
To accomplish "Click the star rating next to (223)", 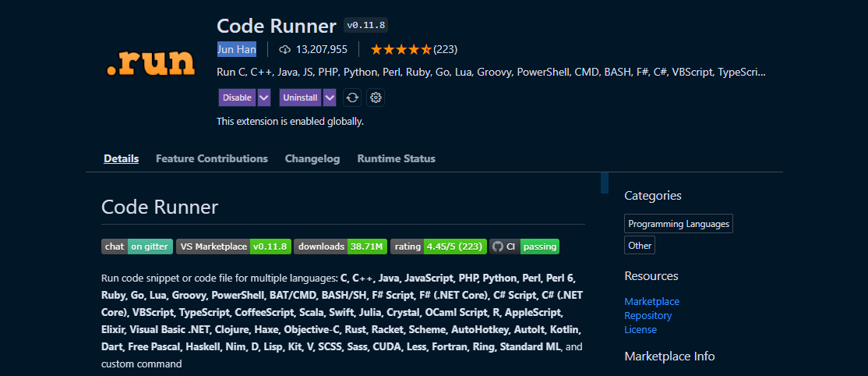I will point(400,49).
